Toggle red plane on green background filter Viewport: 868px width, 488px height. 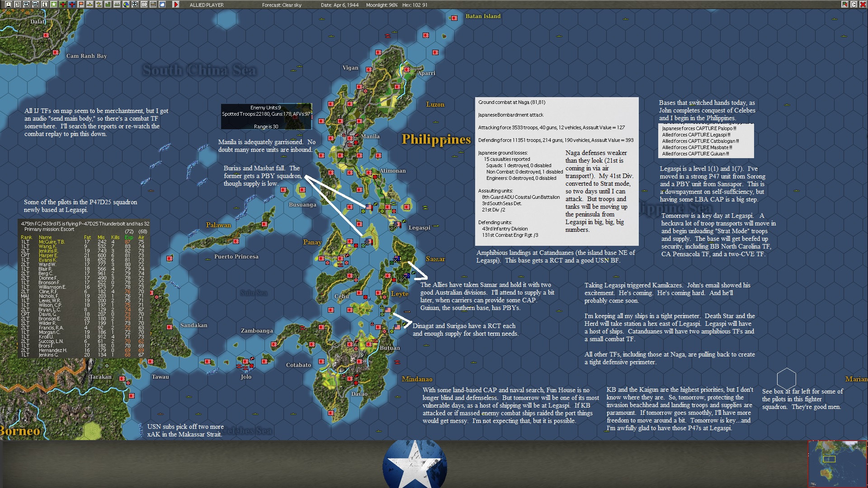point(63,5)
